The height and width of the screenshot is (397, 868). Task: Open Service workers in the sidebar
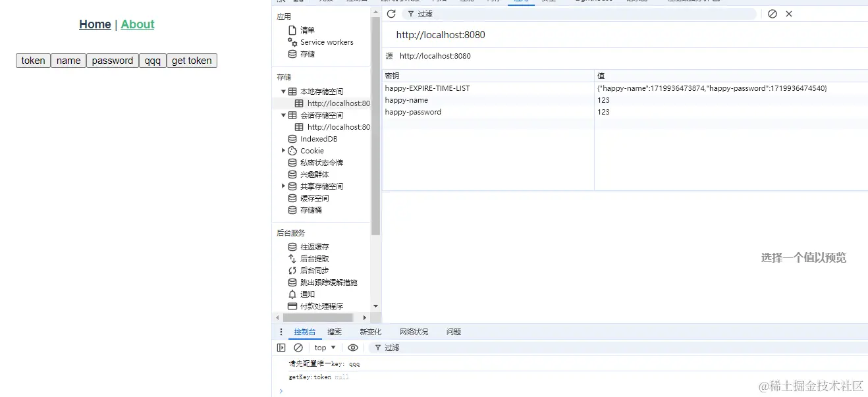point(327,42)
